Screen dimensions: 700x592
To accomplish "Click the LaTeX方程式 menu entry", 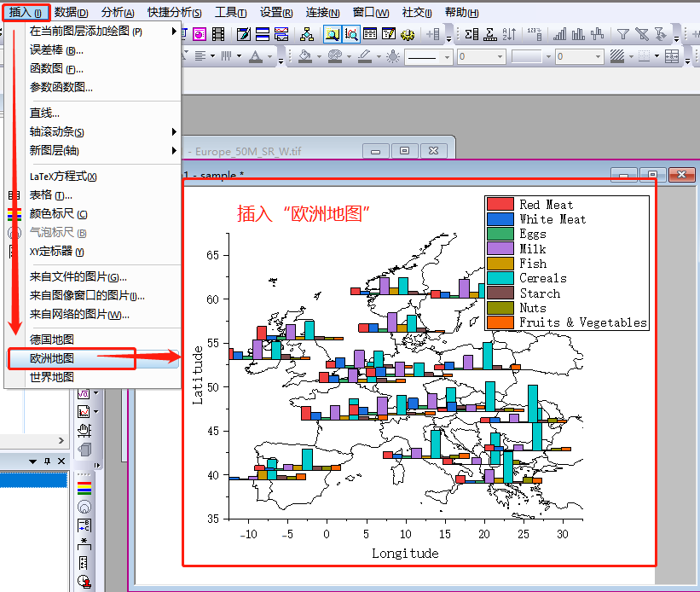I will (63, 177).
